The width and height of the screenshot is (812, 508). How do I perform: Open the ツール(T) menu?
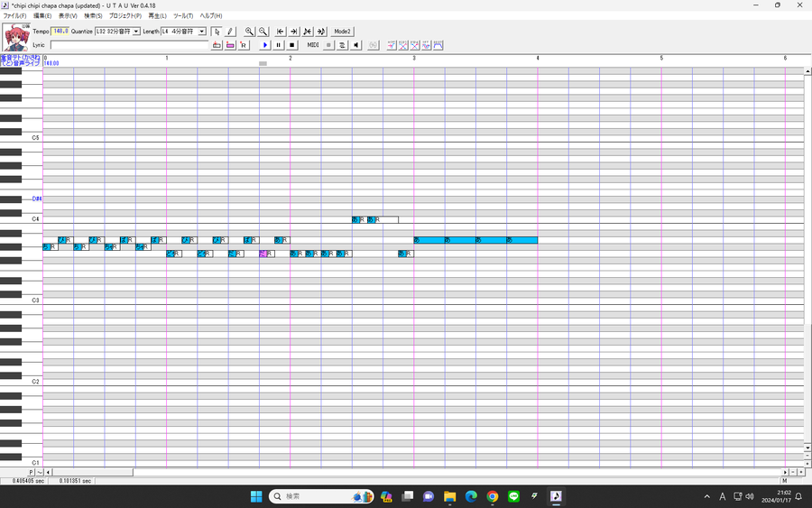click(183, 16)
